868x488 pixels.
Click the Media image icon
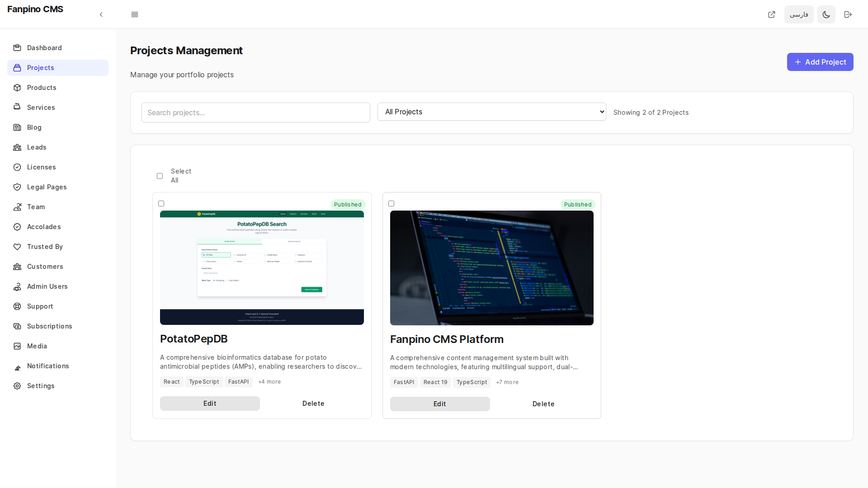click(17, 346)
